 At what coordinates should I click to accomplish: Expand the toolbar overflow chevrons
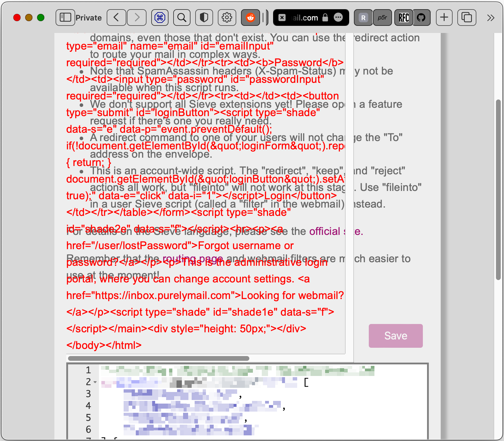click(491, 18)
